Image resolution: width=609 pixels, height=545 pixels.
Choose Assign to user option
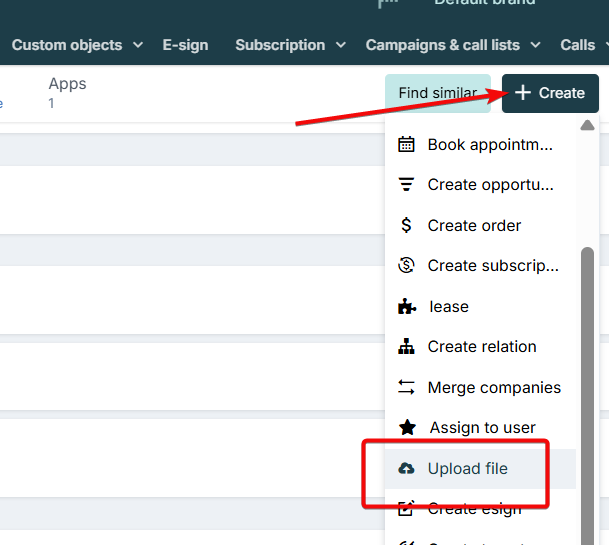click(480, 427)
